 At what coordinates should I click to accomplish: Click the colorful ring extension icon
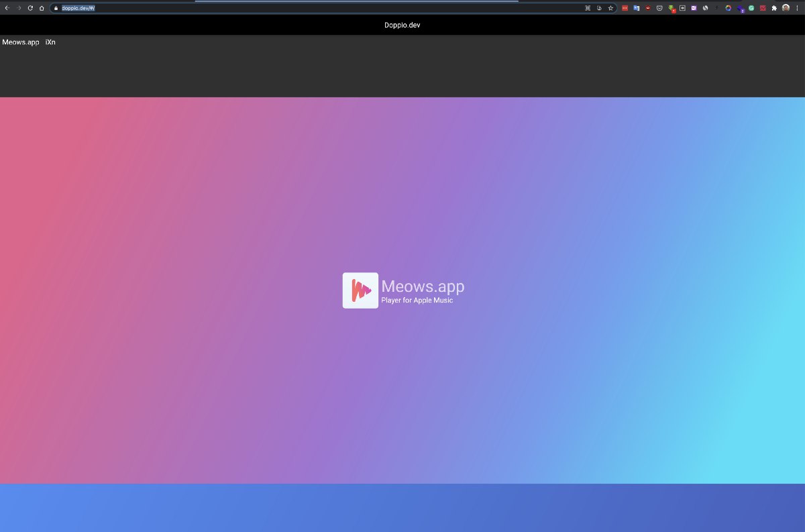point(728,8)
